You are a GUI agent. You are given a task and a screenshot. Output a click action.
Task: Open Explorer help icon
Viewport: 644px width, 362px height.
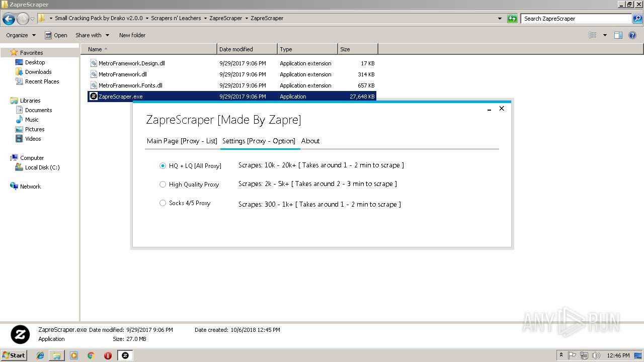pyautogui.click(x=632, y=35)
